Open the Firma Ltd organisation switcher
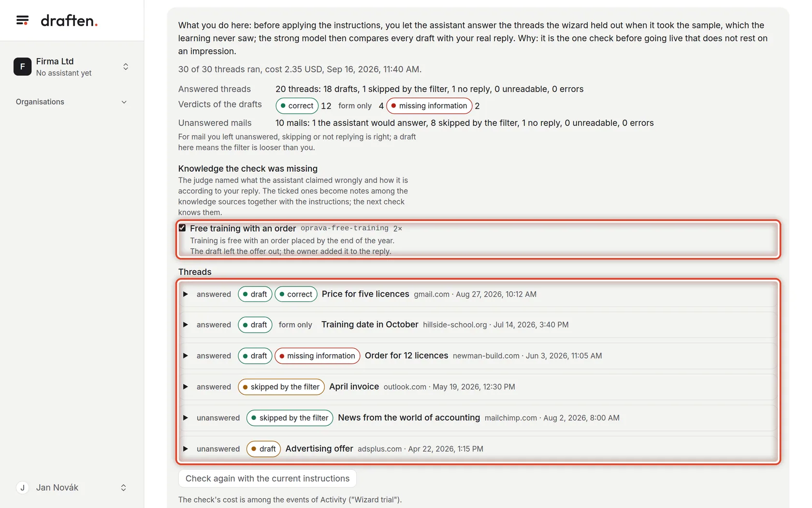Image resolution: width=812 pixels, height=508 pixels. (x=72, y=67)
